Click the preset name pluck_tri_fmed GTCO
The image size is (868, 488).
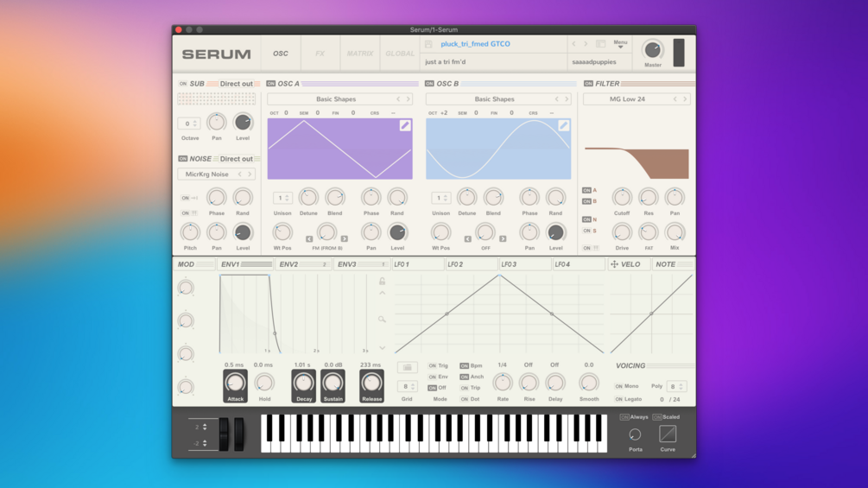[x=476, y=44]
